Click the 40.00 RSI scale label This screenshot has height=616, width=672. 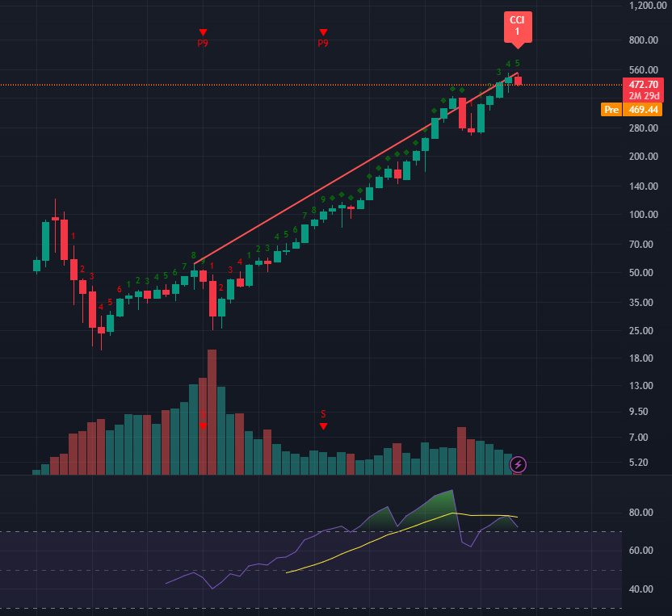pos(641,589)
